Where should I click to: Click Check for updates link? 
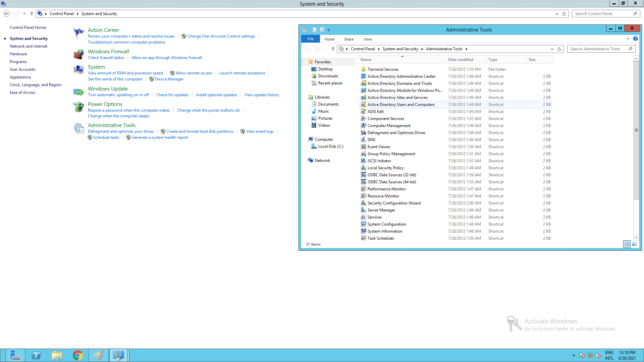(172, 95)
